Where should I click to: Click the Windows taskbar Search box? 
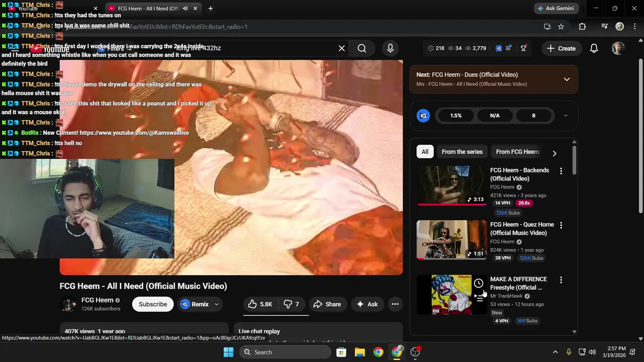point(286,352)
